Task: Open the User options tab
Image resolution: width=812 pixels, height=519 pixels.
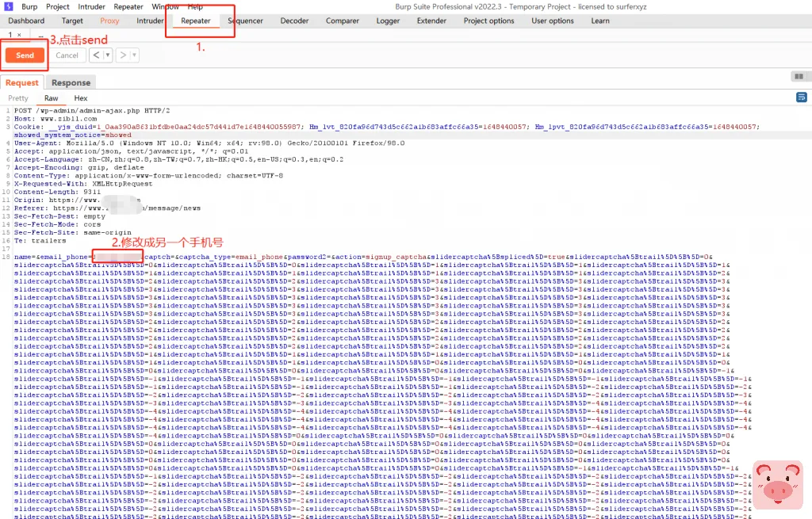Action: (553, 21)
